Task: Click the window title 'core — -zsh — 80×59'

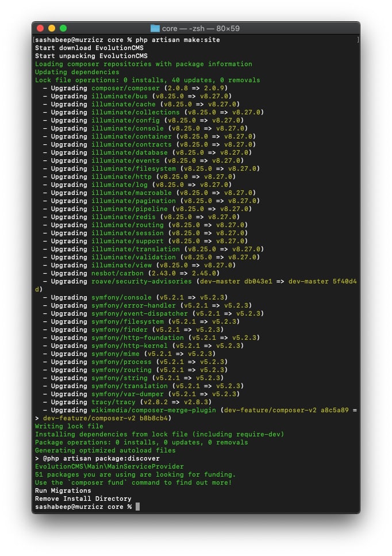Action: click(x=201, y=28)
